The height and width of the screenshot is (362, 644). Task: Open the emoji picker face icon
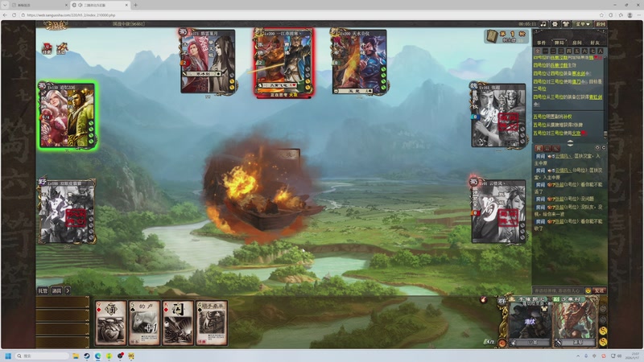(588, 290)
